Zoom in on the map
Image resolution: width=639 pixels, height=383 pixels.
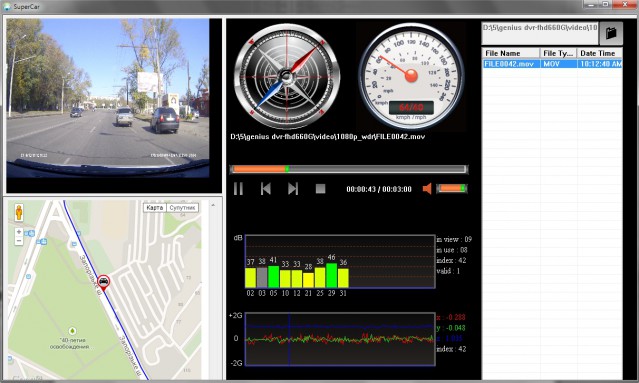19,232
